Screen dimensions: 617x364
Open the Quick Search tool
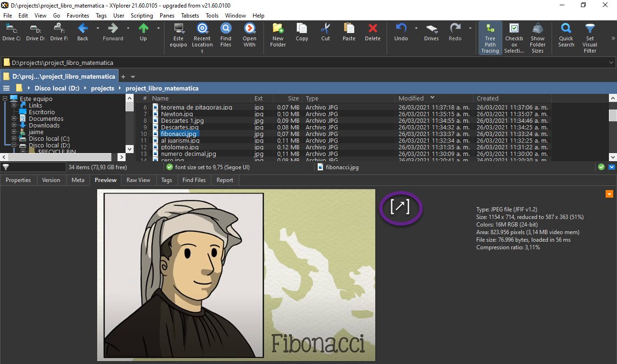tap(566, 35)
